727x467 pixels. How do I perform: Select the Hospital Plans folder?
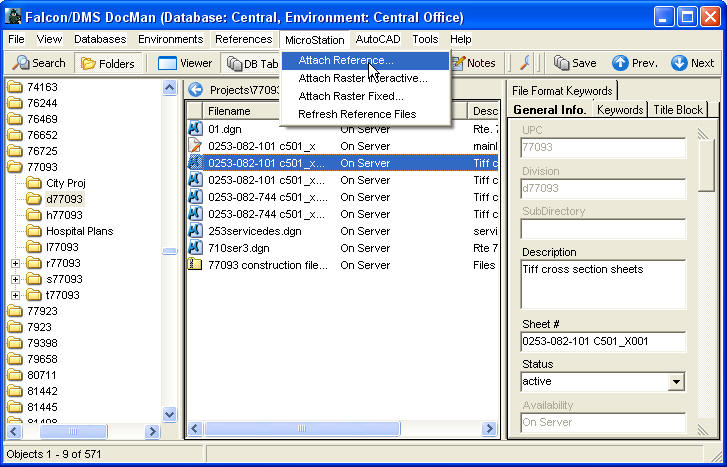79,231
